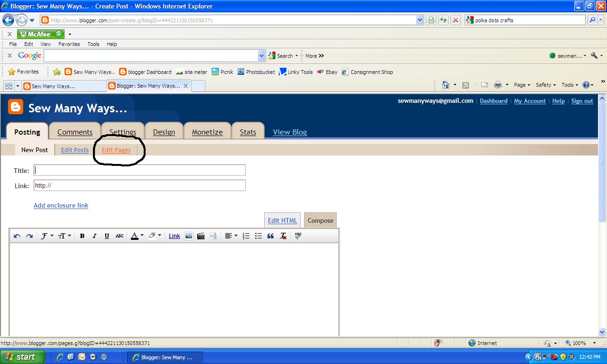The width and height of the screenshot is (607, 364).
Task: Open the text alignment dropdown
Action: (x=231, y=236)
